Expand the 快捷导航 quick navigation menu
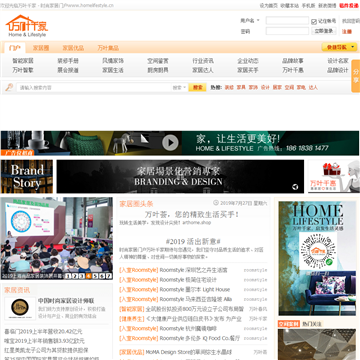The width and height of the screenshot is (360, 360). click(339, 47)
